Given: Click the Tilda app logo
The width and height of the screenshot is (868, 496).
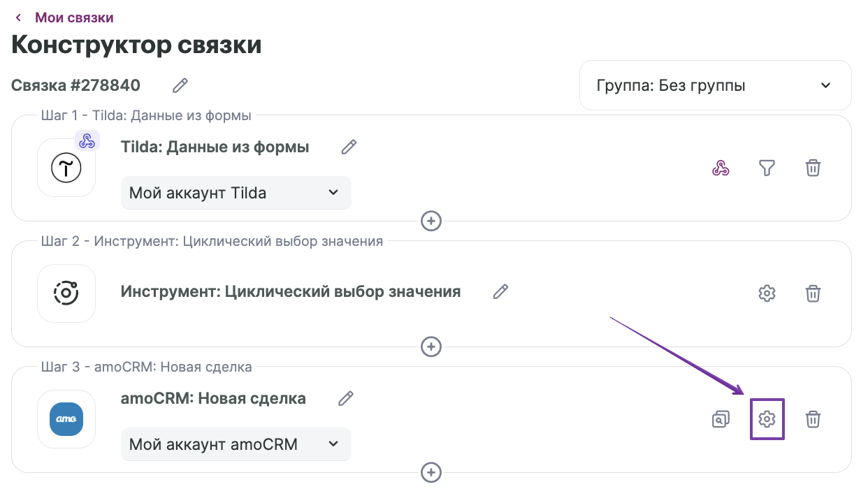Looking at the screenshot, I should click(x=66, y=168).
